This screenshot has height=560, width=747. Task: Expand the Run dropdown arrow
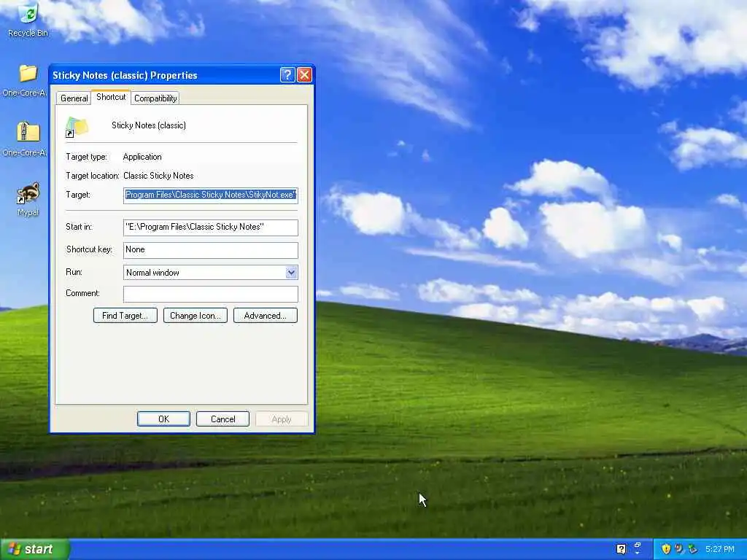[291, 273]
